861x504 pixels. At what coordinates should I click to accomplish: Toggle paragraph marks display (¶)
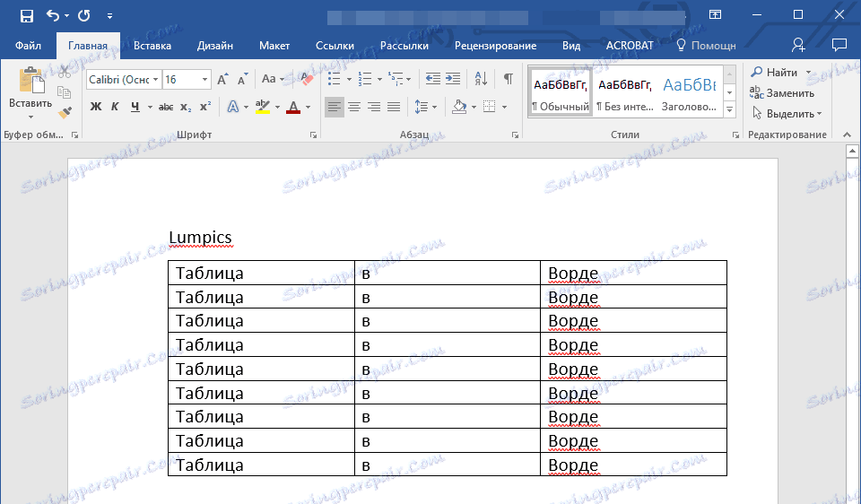(x=509, y=79)
